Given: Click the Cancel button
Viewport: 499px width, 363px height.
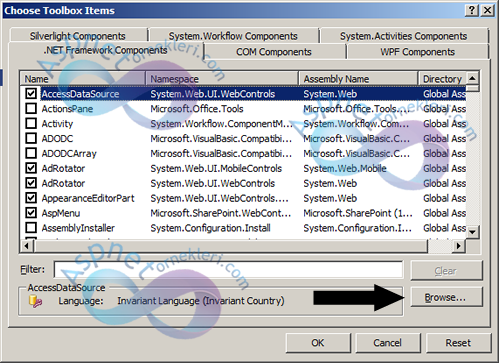Looking at the screenshot, I should [x=388, y=343].
